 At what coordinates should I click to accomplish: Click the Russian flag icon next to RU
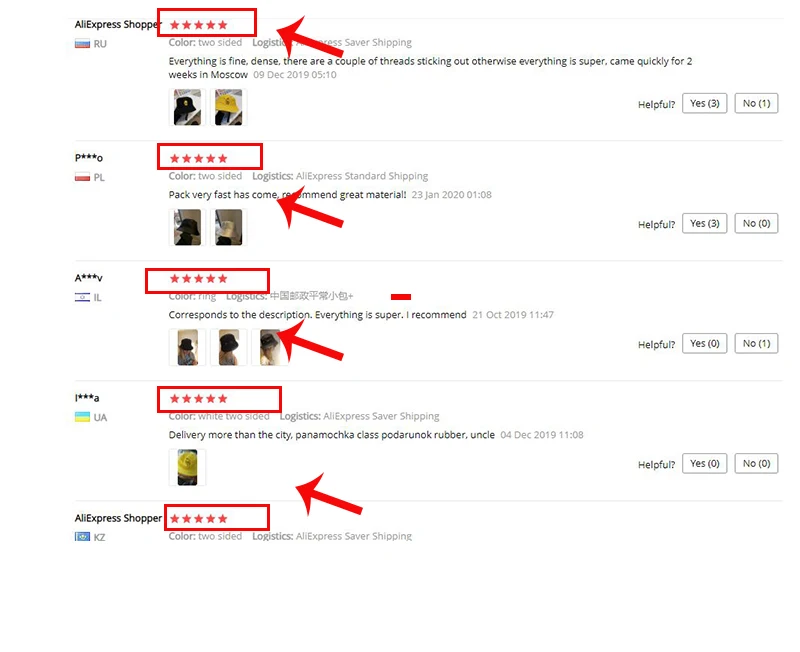click(82, 44)
